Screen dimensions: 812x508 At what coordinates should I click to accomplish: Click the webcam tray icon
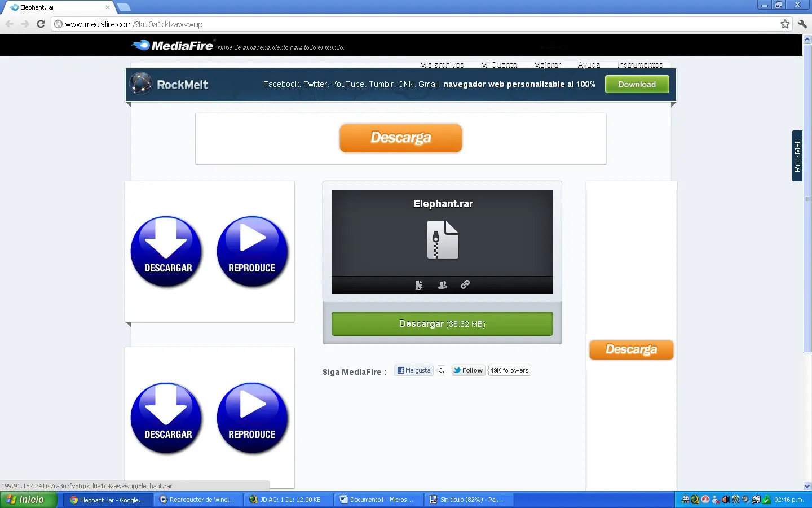point(745,500)
